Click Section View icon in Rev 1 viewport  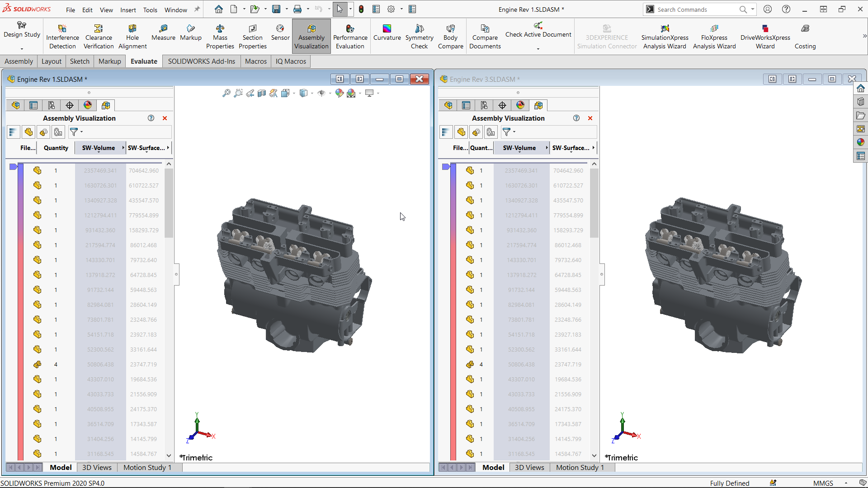point(262,93)
